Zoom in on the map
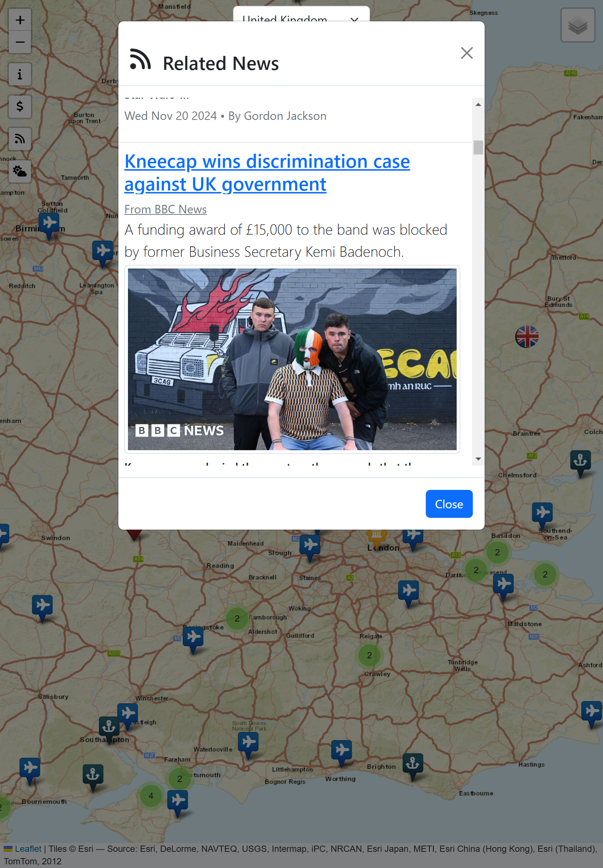Screen dimensions: 603x868 [x=20, y=20]
